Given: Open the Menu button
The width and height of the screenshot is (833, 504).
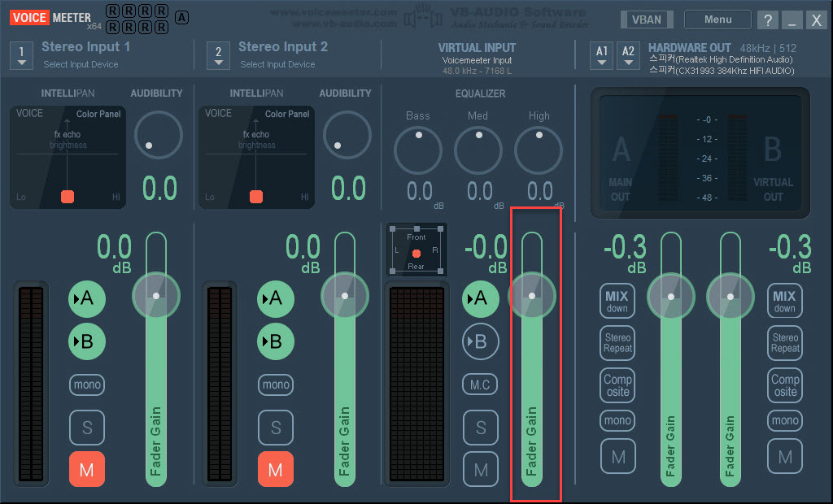Looking at the screenshot, I should coord(717,20).
